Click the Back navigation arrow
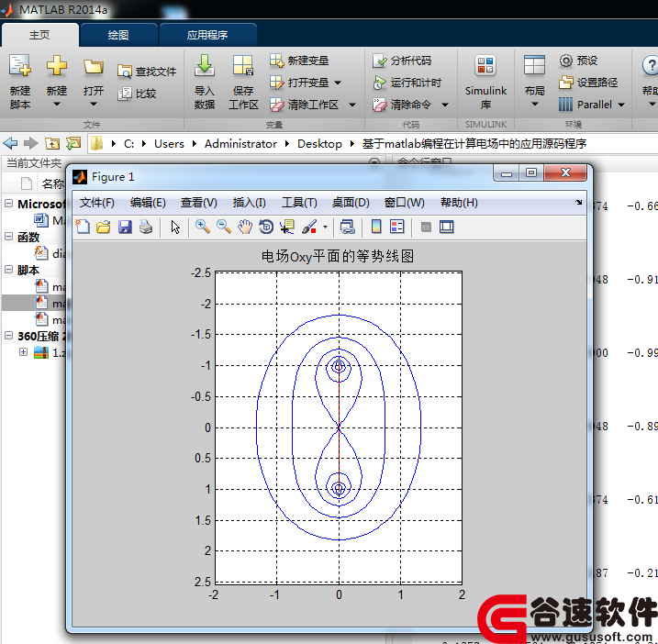The width and height of the screenshot is (658, 644). pos(10,143)
